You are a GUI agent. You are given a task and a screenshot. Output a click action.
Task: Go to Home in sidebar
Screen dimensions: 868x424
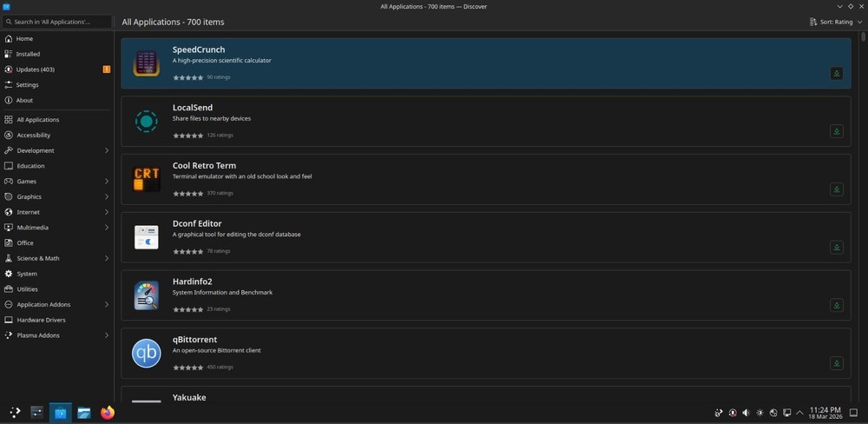57,39
